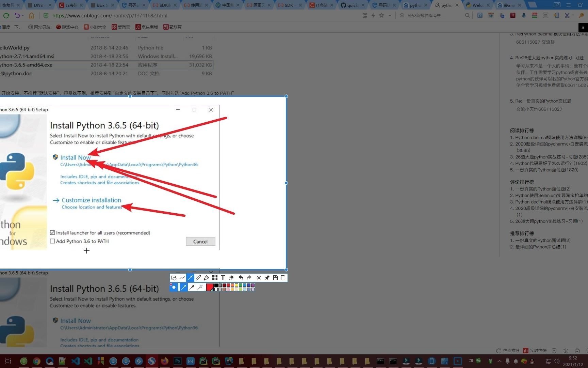Copy the screenshot to clipboard

coord(283,278)
